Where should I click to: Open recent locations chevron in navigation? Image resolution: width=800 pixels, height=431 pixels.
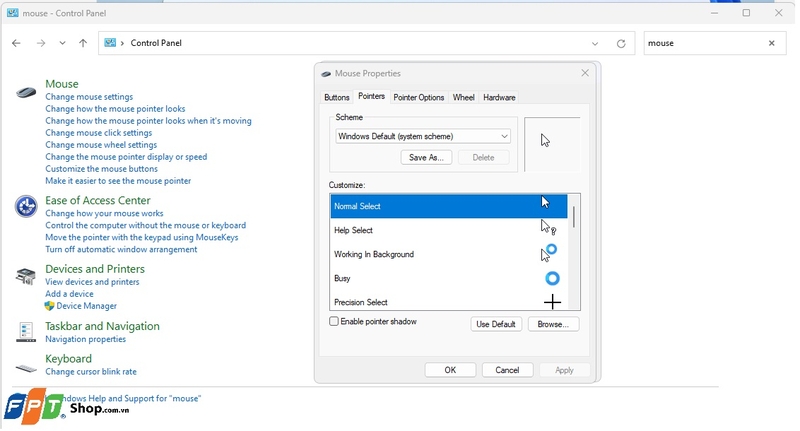(x=62, y=44)
